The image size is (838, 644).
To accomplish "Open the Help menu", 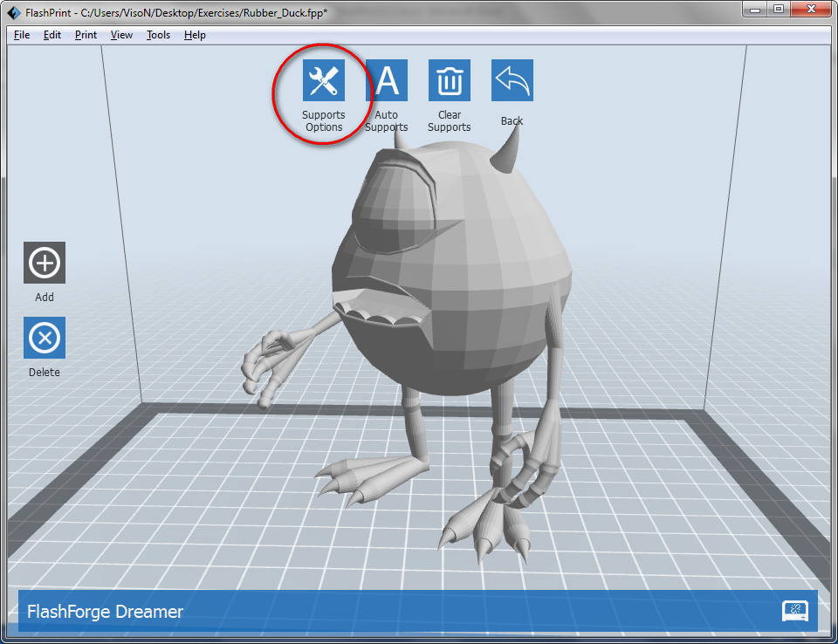I will pos(195,35).
